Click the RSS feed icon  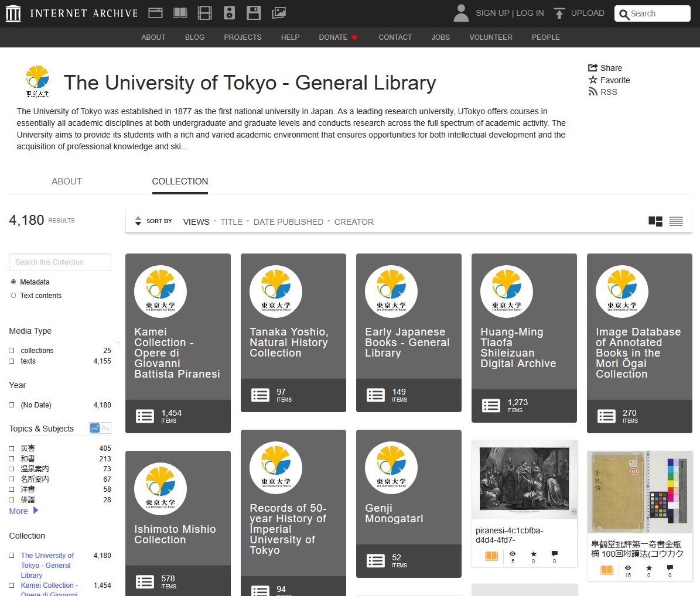click(x=593, y=92)
